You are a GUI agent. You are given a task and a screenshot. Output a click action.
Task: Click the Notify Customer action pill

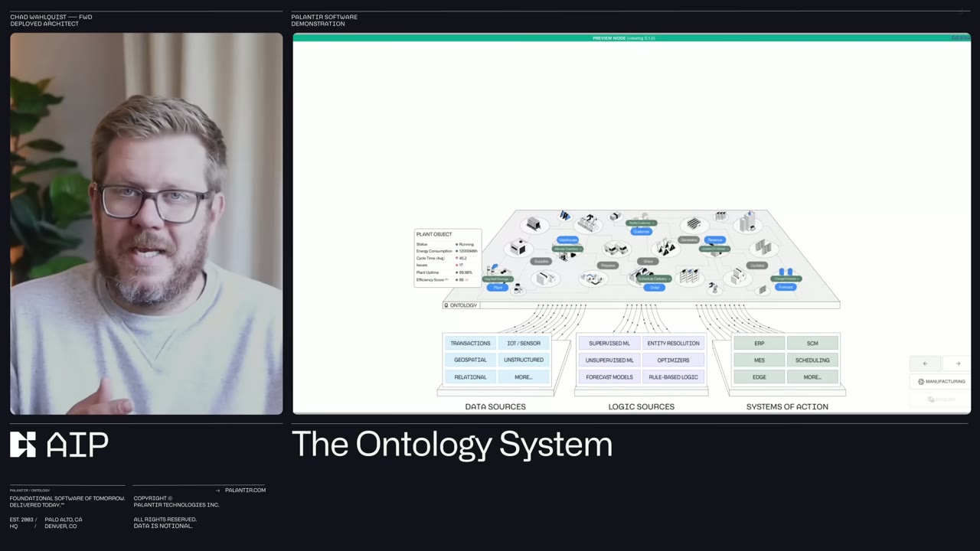click(x=642, y=223)
